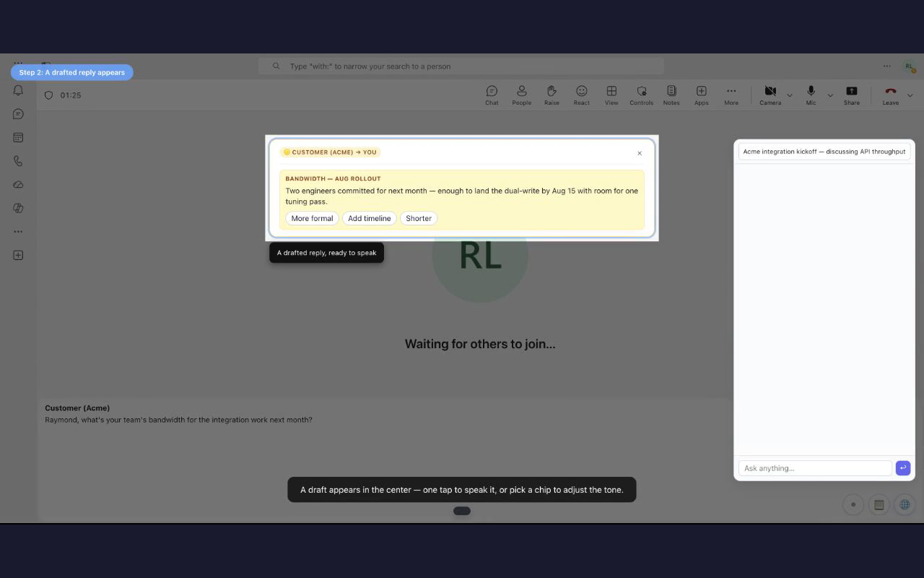Focus the Ask anything input field
924x578 pixels.
point(815,468)
